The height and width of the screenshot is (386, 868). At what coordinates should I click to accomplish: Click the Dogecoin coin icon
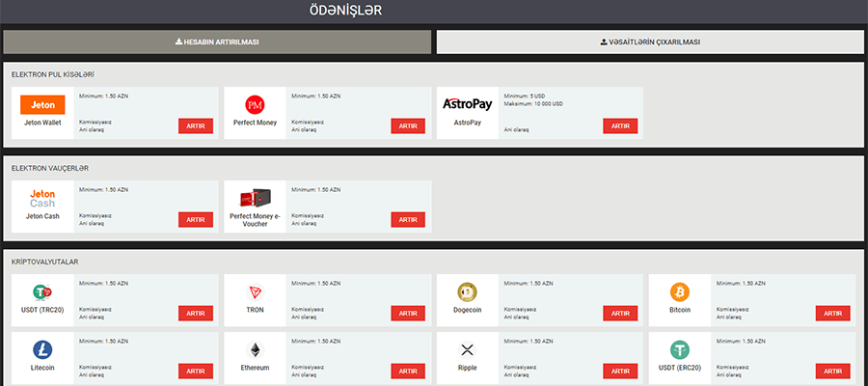[x=467, y=292]
